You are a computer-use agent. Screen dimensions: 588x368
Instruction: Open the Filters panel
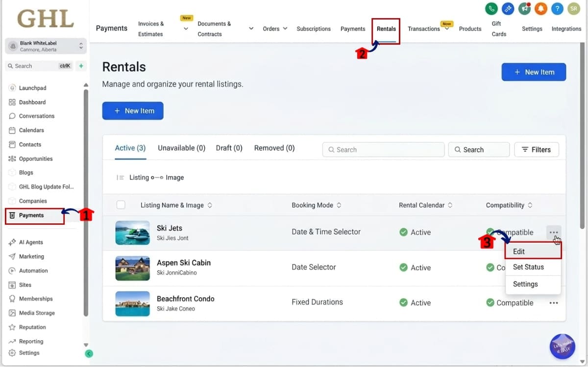click(x=537, y=149)
